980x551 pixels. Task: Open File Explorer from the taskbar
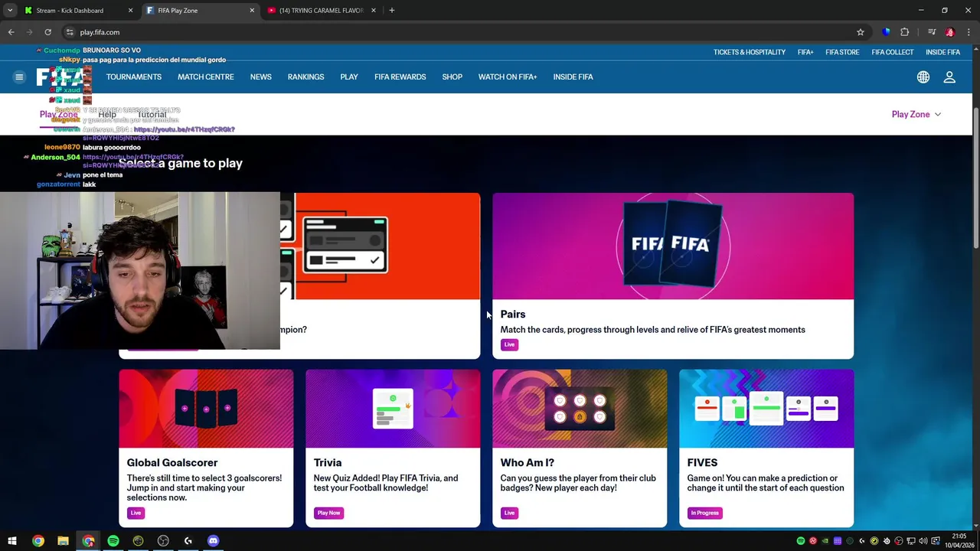click(63, 541)
